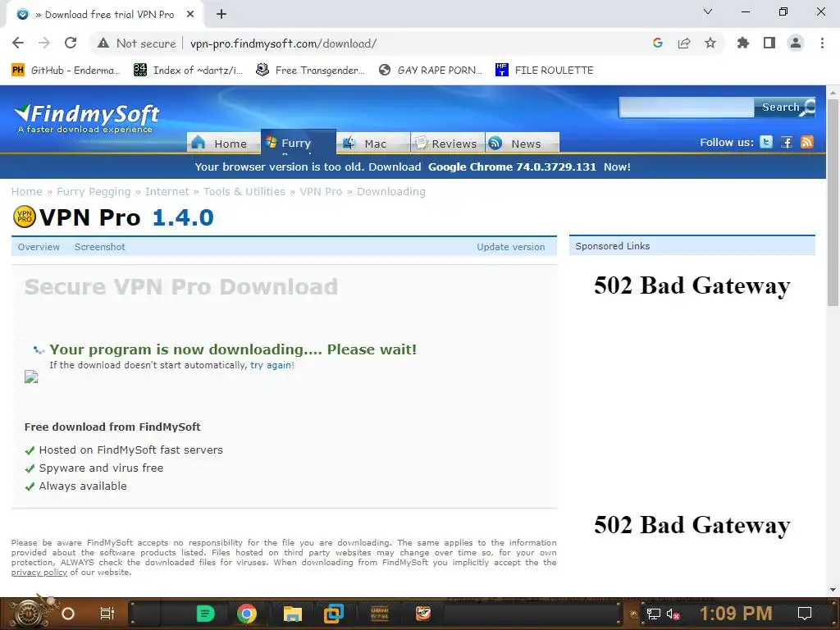840x630 pixels.
Task: Click the Update version link
Action: [510, 247]
